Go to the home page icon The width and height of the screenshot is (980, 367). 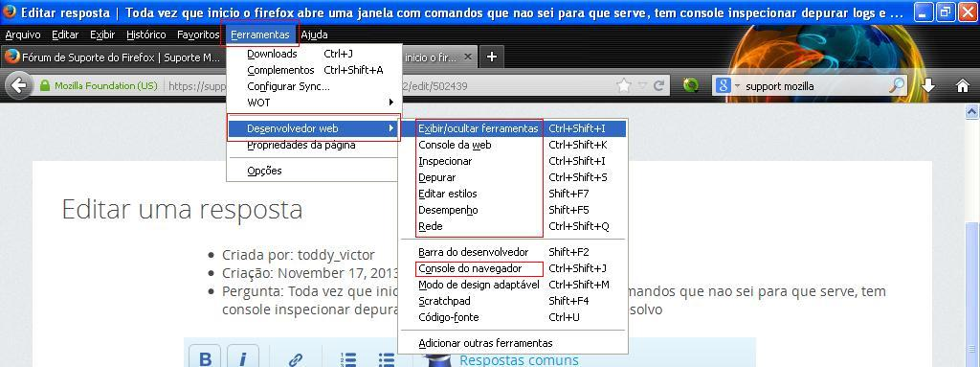(963, 86)
